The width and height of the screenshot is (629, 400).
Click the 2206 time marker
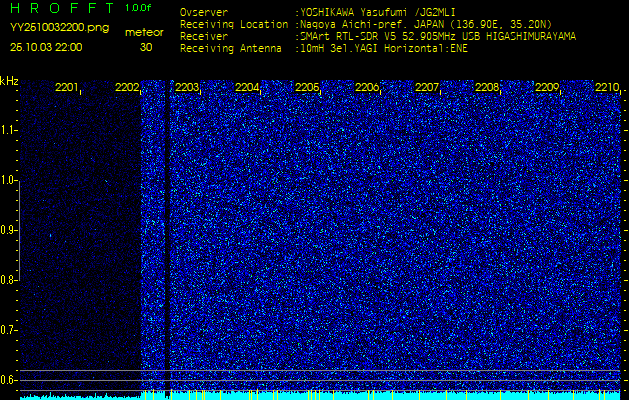tap(367, 87)
